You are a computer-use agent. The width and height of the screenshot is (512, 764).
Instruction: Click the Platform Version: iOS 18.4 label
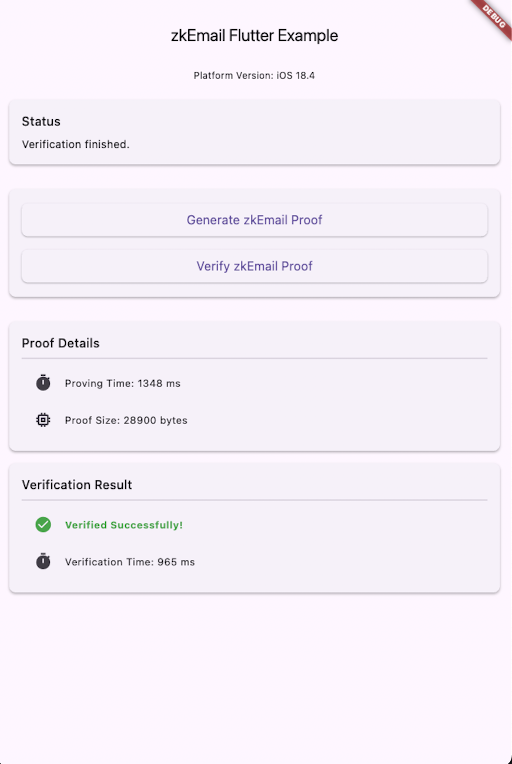point(254,76)
